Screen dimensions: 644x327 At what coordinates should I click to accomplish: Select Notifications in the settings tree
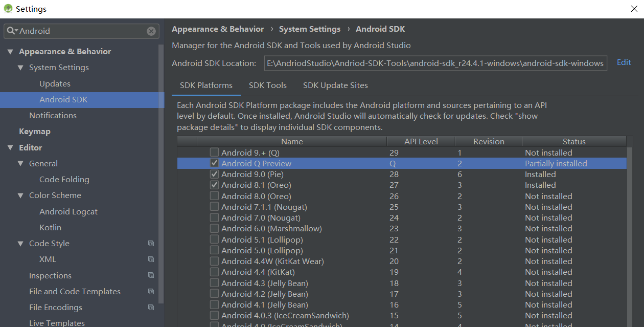[x=53, y=116]
